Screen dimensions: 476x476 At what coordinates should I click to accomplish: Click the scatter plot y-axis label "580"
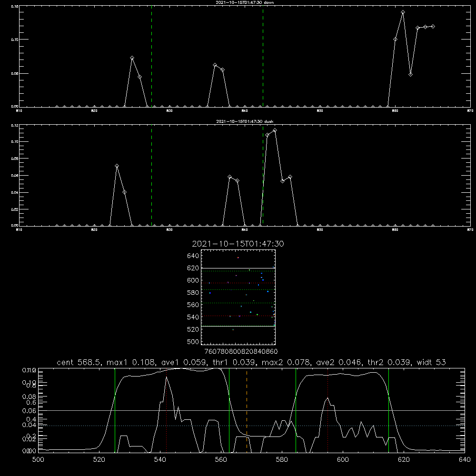(193, 293)
